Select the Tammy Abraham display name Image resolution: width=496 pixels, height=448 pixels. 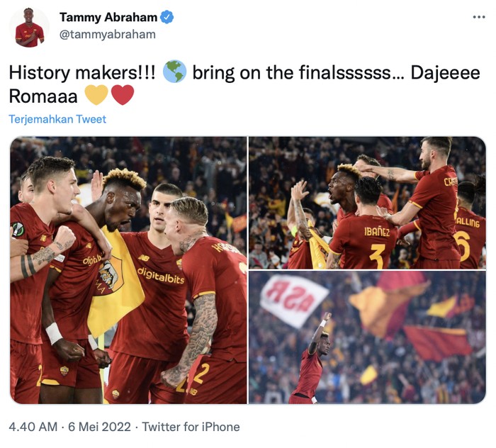pos(108,17)
